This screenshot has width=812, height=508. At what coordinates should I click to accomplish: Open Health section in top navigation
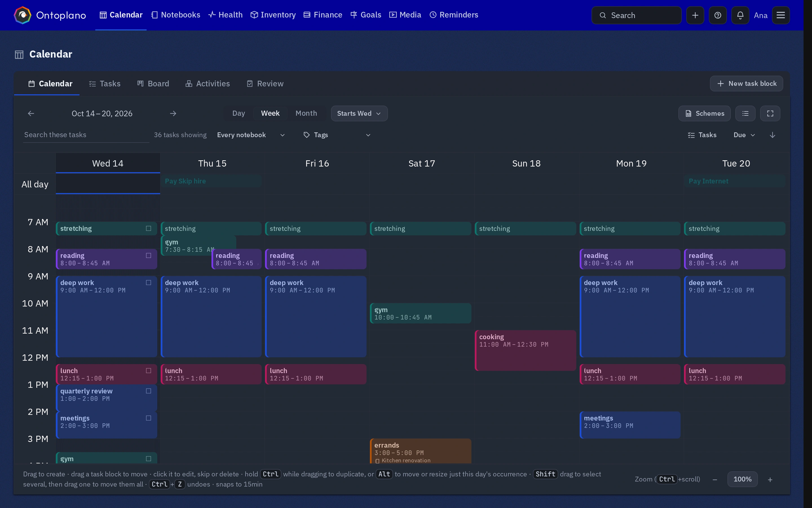(x=225, y=15)
